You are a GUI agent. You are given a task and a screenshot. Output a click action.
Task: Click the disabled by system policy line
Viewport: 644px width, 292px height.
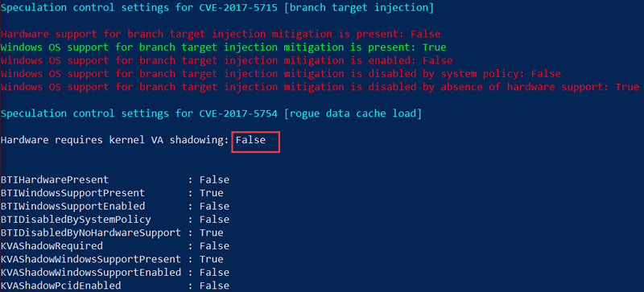pos(281,74)
